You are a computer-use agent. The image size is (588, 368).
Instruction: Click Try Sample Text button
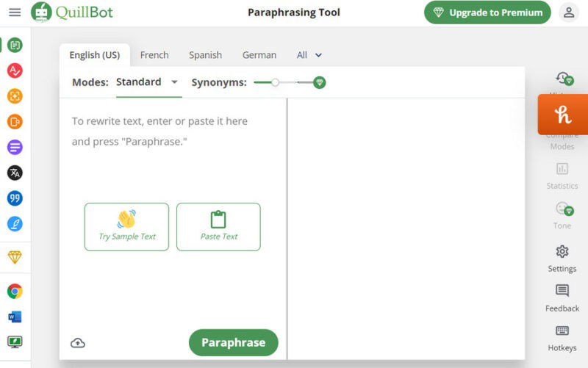pyautogui.click(x=126, y=227)
